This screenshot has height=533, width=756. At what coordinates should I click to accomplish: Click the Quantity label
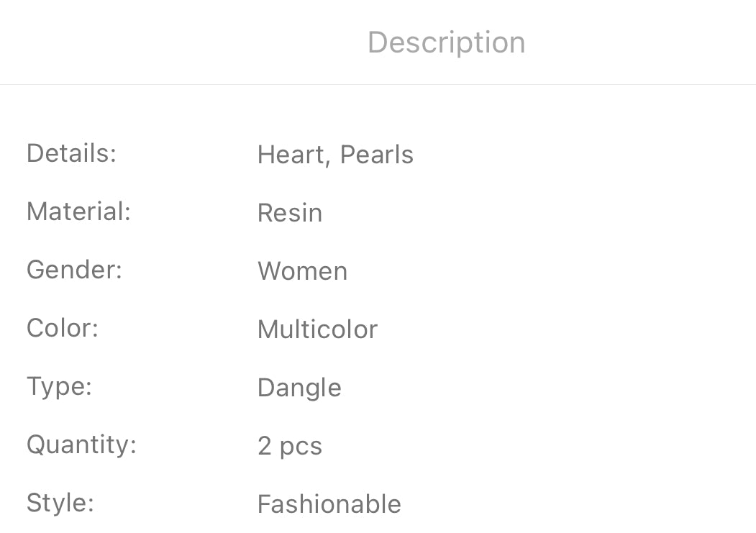click(81, 445)
